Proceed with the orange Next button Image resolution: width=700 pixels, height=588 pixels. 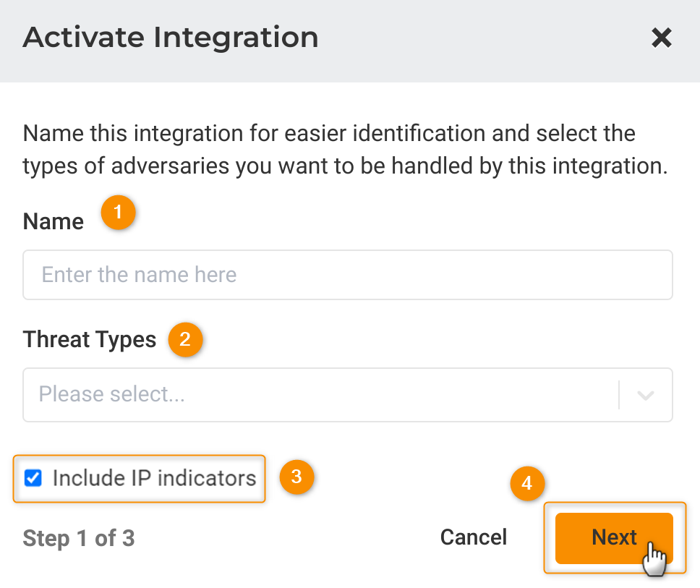pyautogui.click(x=613, y=537)
